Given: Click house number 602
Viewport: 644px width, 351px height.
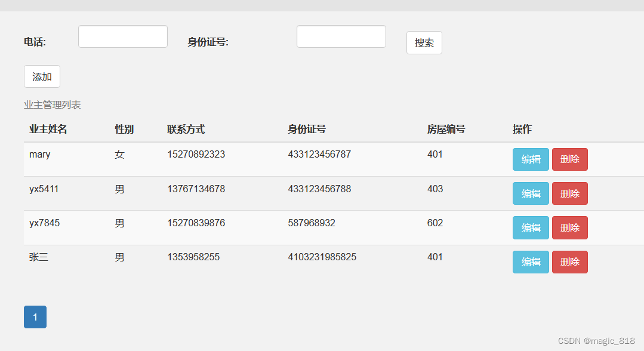Looking at the screenshot, I should pos(435,223).
